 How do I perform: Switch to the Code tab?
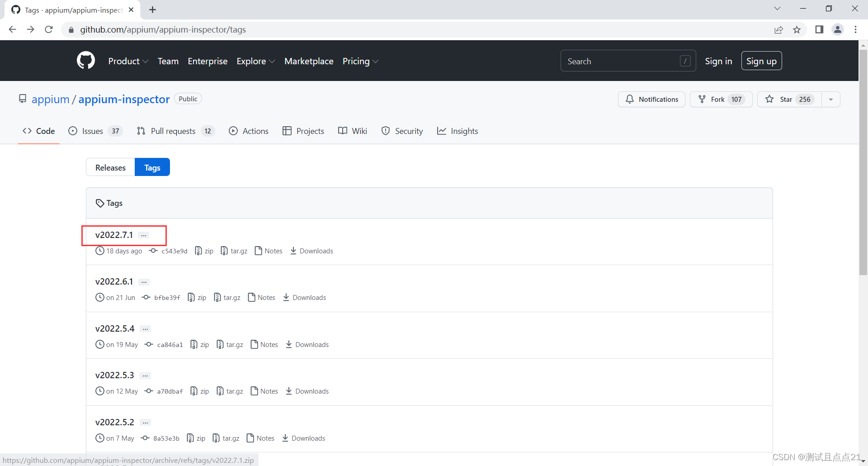coord(39,131)
